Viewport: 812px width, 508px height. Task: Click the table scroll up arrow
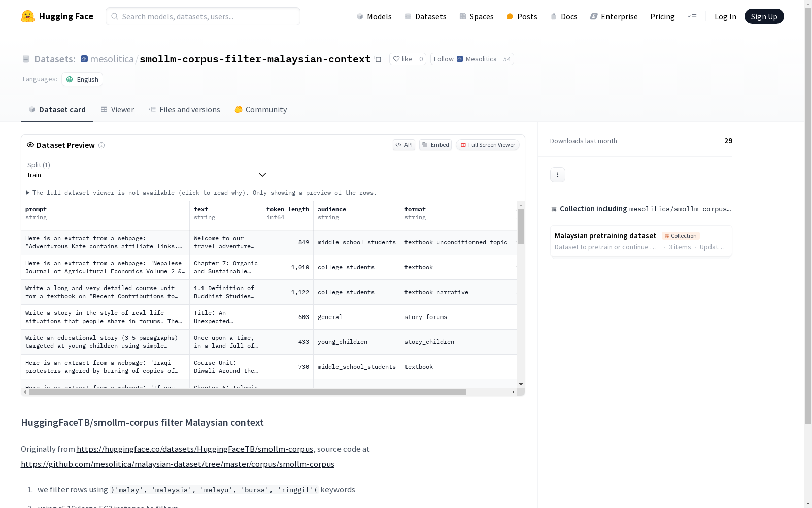click(521, 205)
